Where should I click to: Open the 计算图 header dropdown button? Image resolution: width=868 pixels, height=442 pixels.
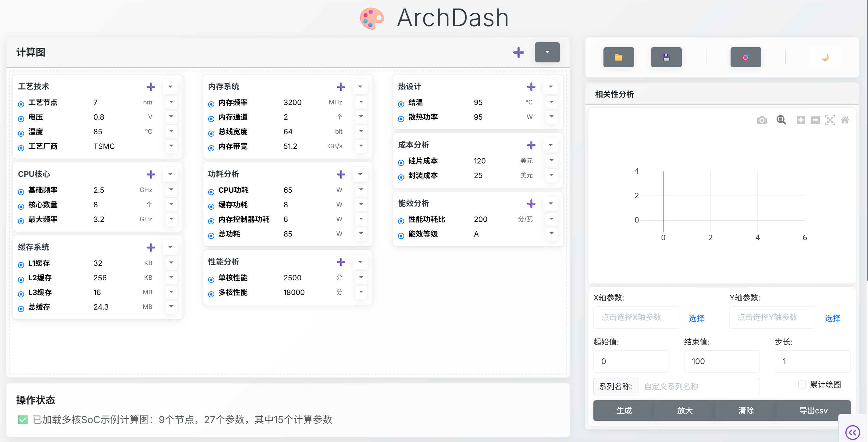click(547, 52)
